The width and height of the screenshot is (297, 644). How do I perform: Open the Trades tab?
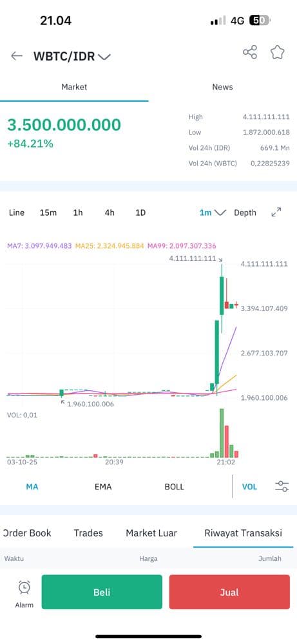pos(88,533)
